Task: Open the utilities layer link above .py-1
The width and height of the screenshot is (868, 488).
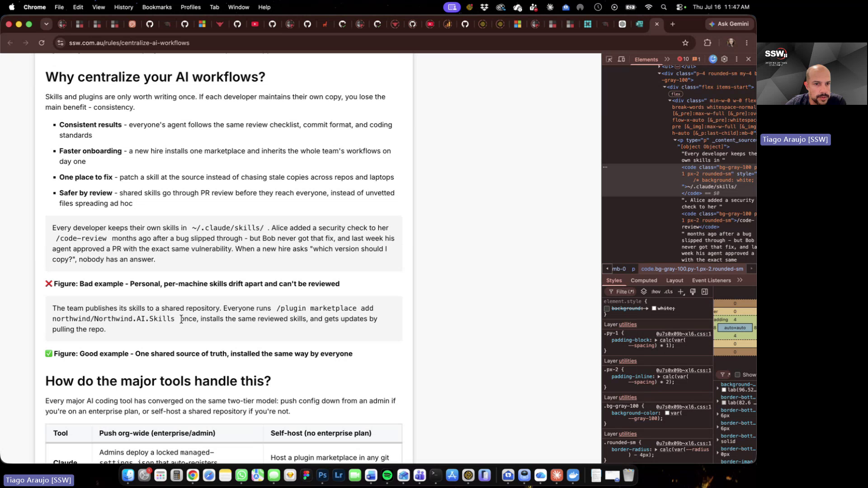Action: [x=627, y=324]
